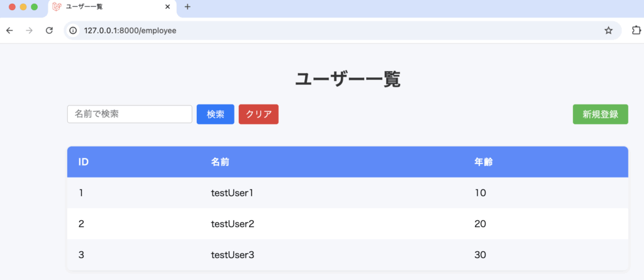The width and height of the screenshot is (644, 280).
Task: Reload the employee page
Action: 49,30
